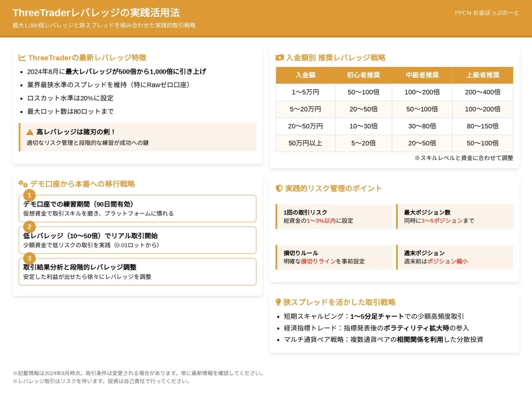Click the step 2 badge above "低レバレッジ" card

tap(30, 226)
